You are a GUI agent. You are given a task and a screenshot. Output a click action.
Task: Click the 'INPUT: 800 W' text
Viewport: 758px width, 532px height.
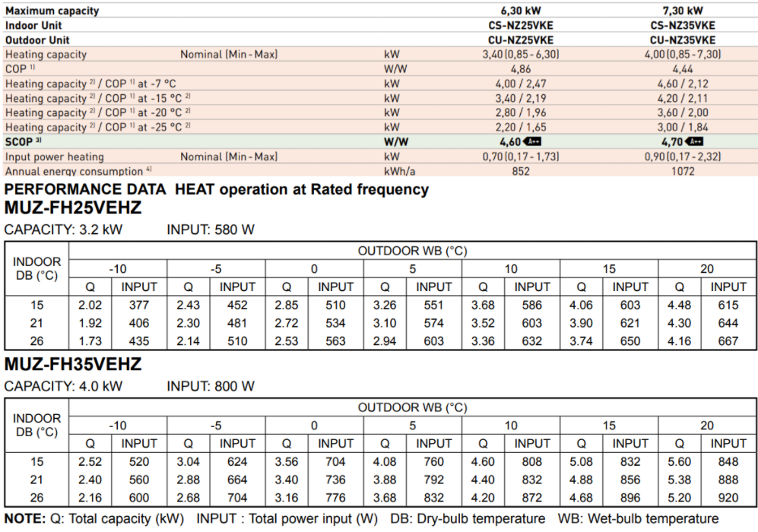[211, 386]
